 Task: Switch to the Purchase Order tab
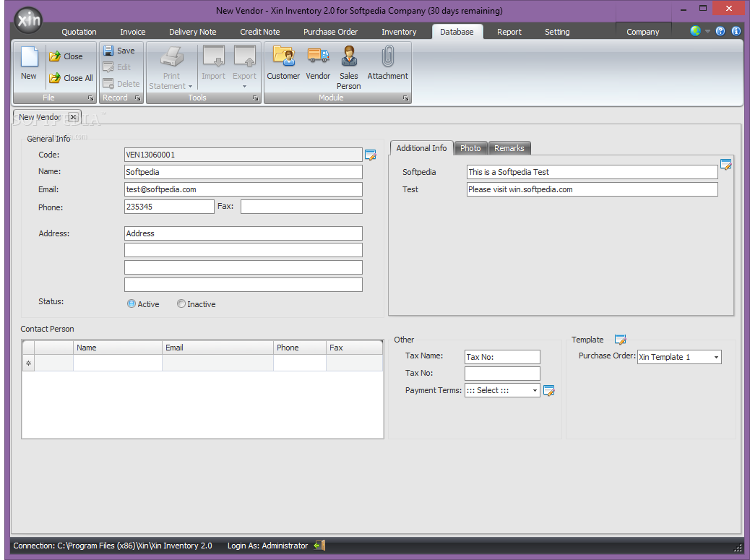click(330, 32)
